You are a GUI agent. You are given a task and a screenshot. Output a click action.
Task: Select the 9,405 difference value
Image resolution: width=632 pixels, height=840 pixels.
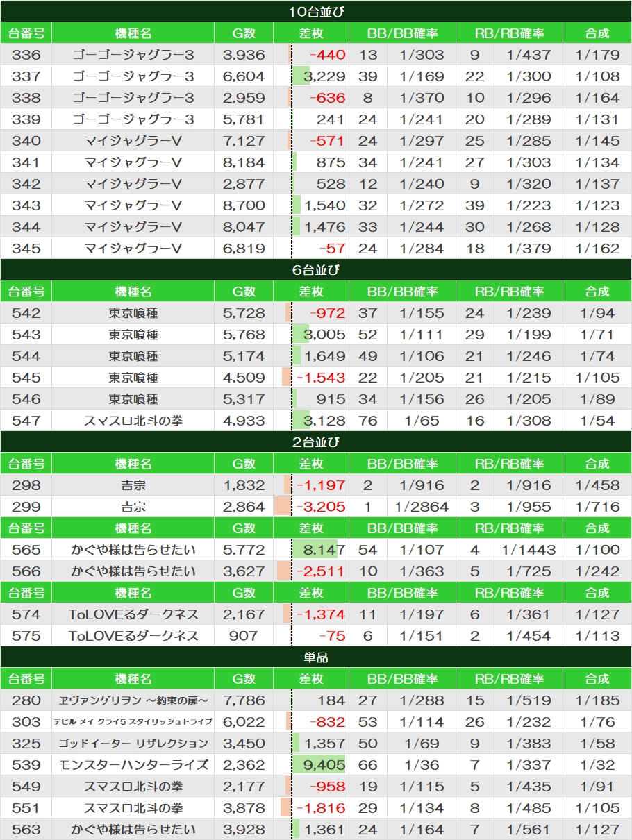[x=324, y=765]
